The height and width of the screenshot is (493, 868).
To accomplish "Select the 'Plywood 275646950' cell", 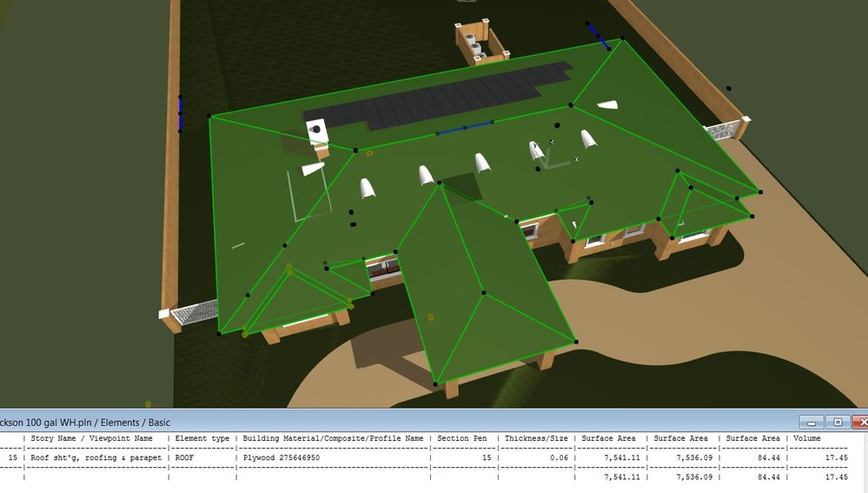I will click(282, 457).
